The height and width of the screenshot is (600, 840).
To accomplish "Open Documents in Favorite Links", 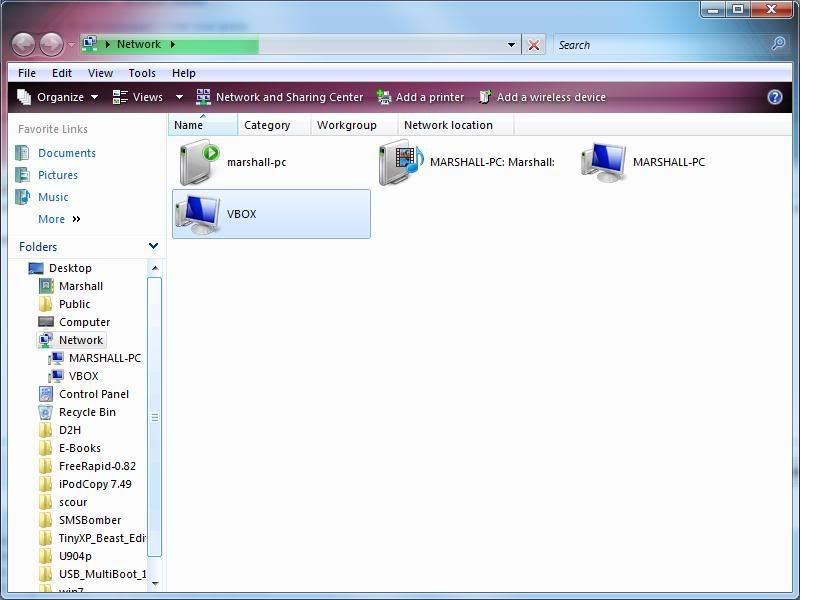I will [66, 153].
